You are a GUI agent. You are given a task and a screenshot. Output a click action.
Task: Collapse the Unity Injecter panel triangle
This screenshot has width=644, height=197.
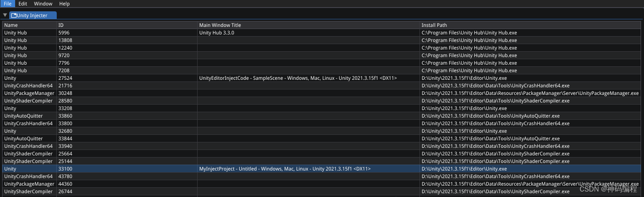click(x=5, y=15)
